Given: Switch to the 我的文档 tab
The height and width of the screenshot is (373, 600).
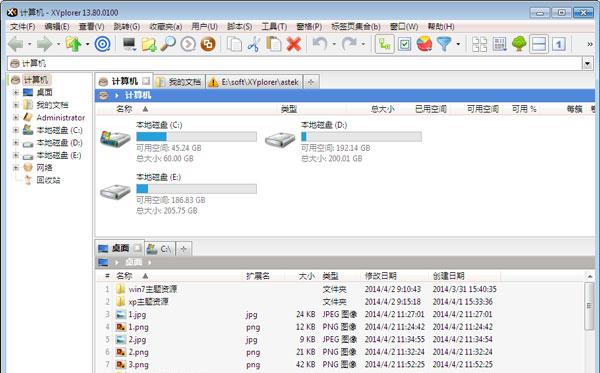Looking at the screenshot, I should [x=179, y=81].
